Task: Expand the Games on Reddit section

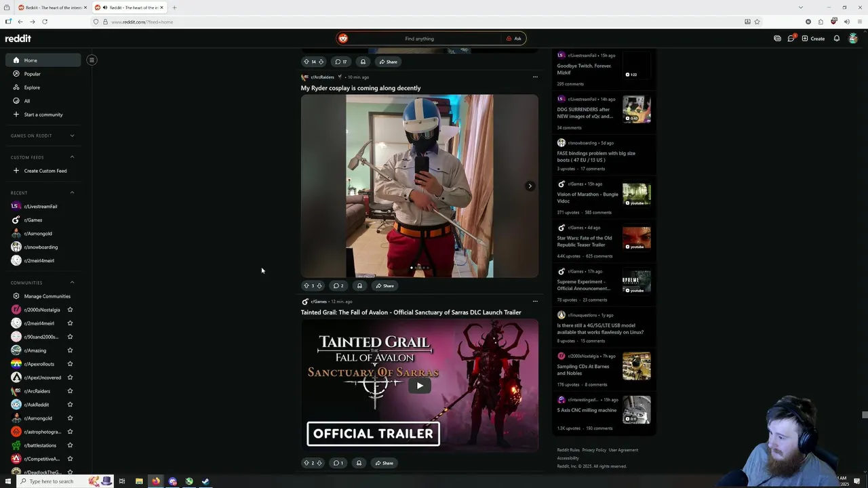Action: click(72, 136)
